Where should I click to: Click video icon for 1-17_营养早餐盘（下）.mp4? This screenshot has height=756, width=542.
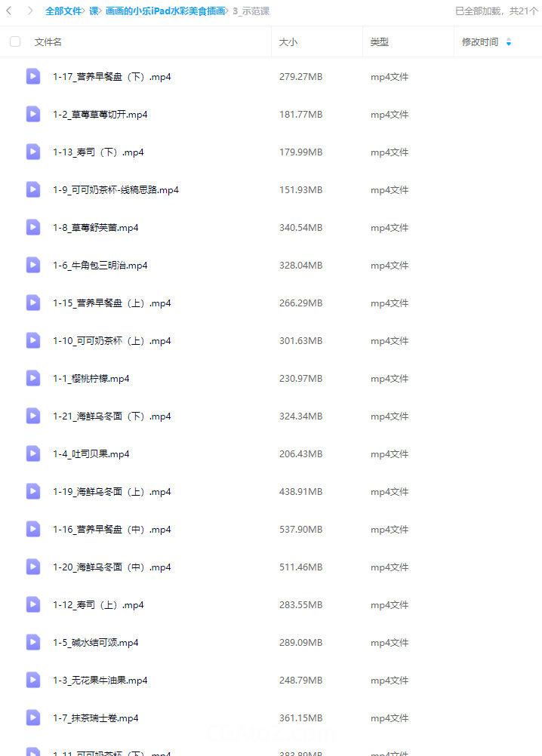[32, 76]
